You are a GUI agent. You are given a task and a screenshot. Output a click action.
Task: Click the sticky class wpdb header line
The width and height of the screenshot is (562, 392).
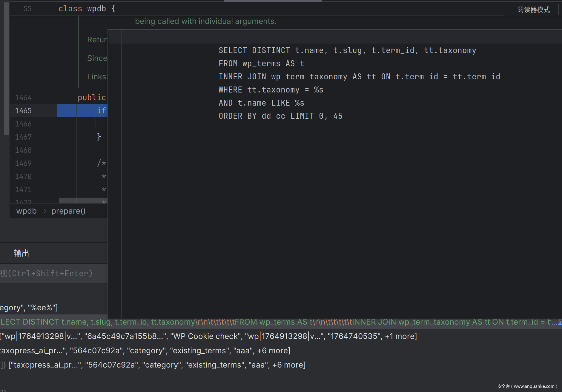tap(87, 9)
